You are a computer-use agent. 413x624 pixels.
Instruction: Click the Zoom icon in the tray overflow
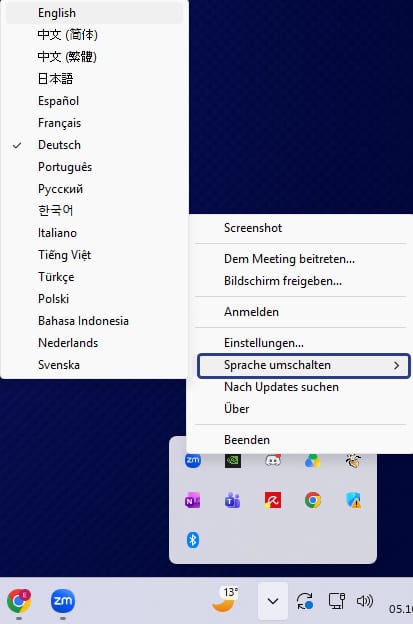193,460
